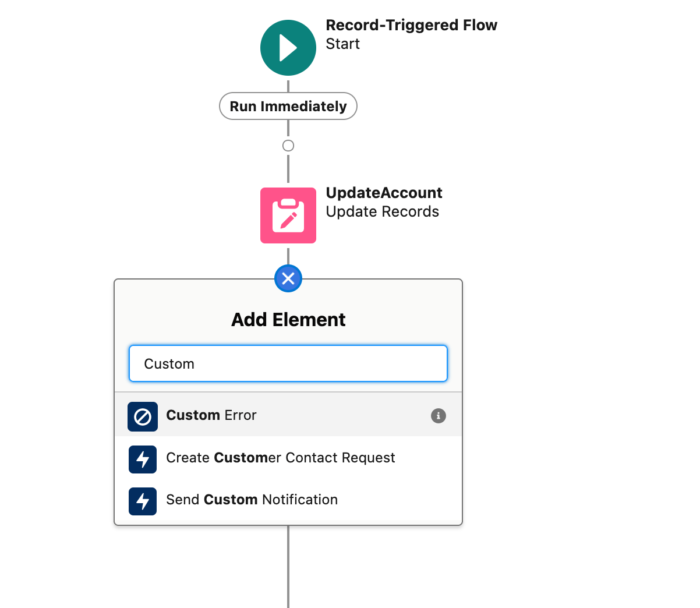Click the Send Custom Notification lightning icon

click(143, 501)
